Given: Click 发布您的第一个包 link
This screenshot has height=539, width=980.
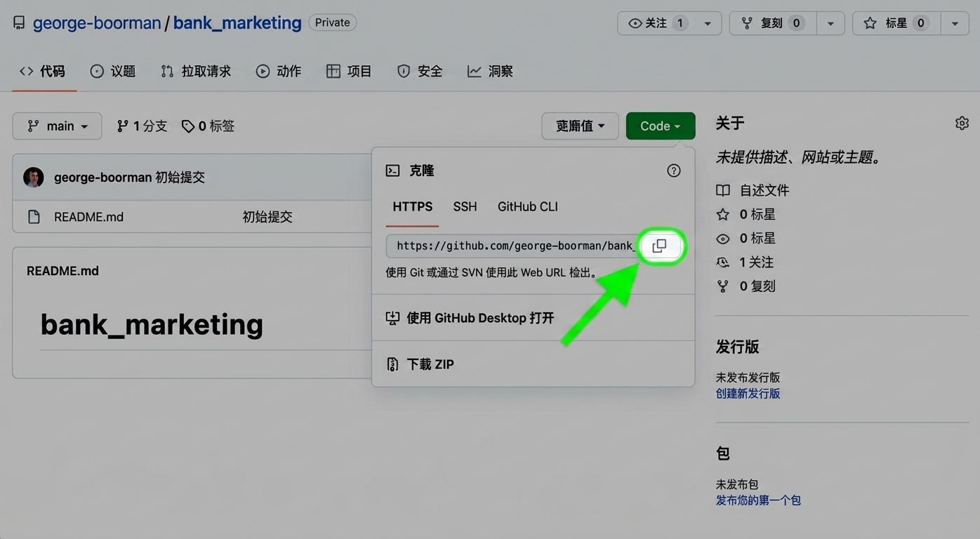Looking at the screenshot, I should [x=759, y=500].
